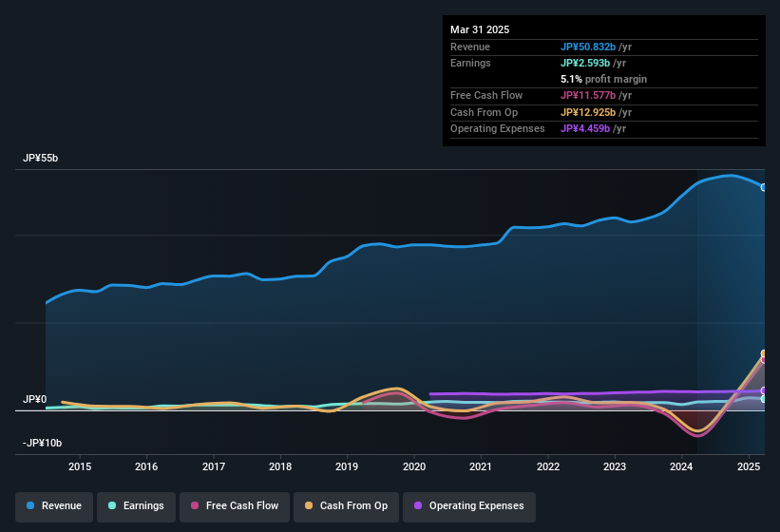Screen dimensions: 780x532
Task: Click the Free Cash Flow label in tooltip
Action: tap(486, 95)
